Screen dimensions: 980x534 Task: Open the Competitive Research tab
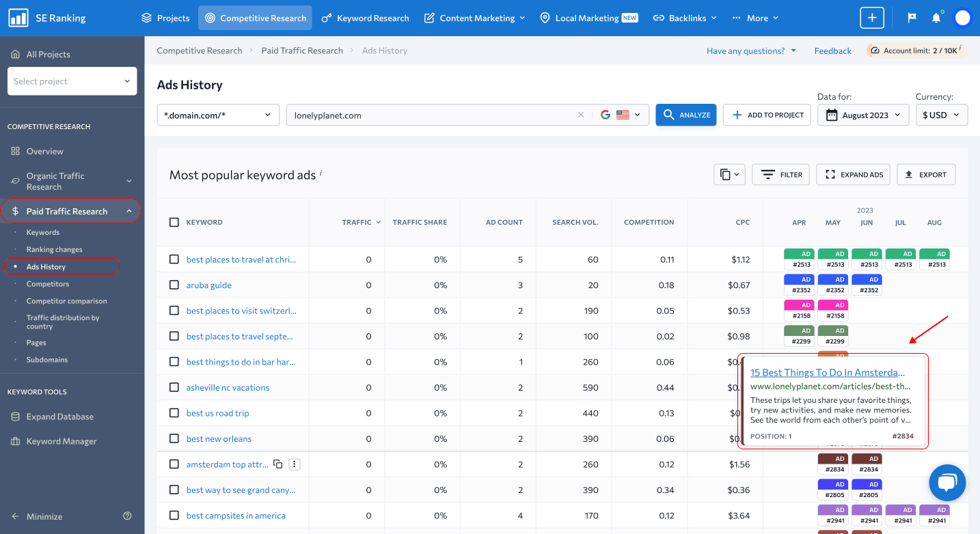click(255, 18)
